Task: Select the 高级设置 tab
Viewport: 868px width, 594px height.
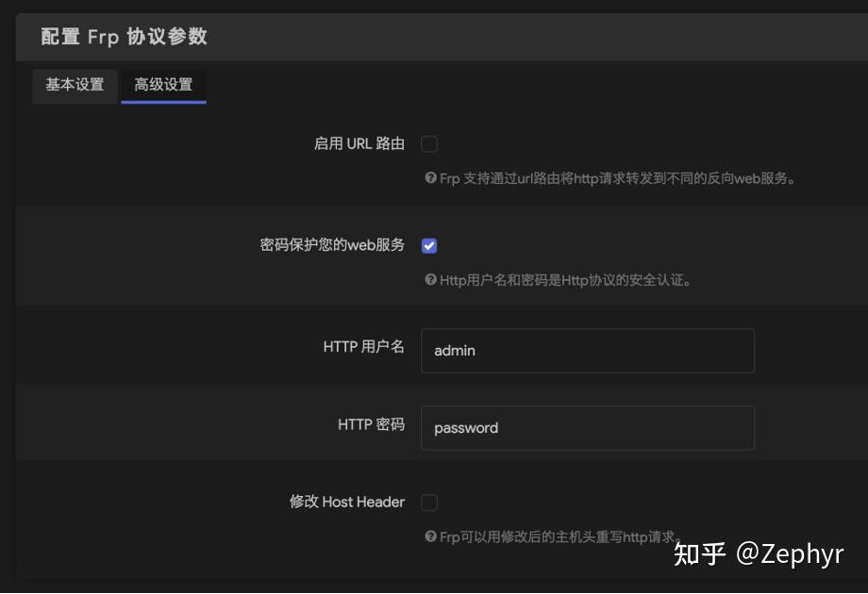Action: [x=162, y=85]
